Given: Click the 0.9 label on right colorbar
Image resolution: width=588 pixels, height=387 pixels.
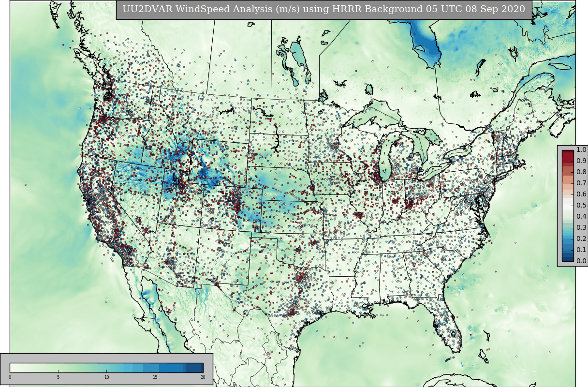Looking at the screenshot, I should click(x=581, y=161).
